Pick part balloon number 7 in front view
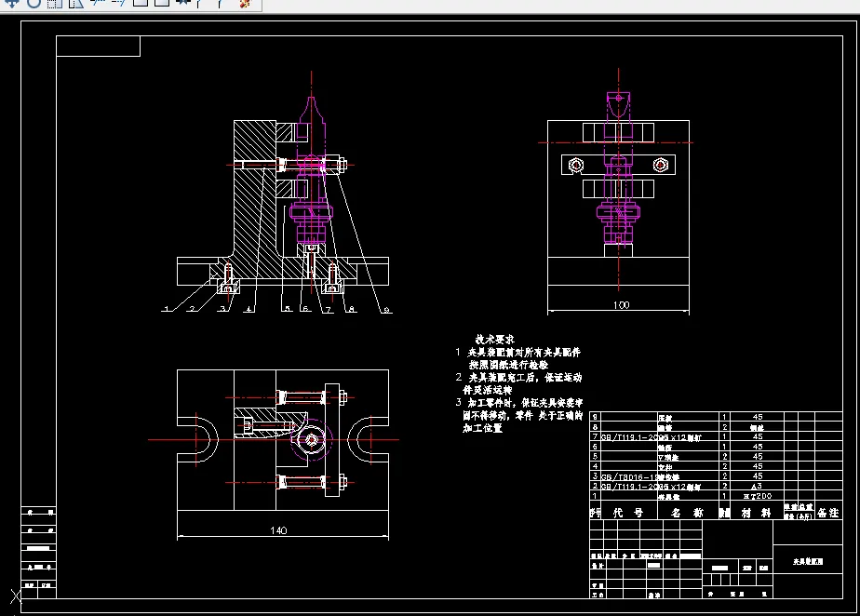 [x=328, y=309]
